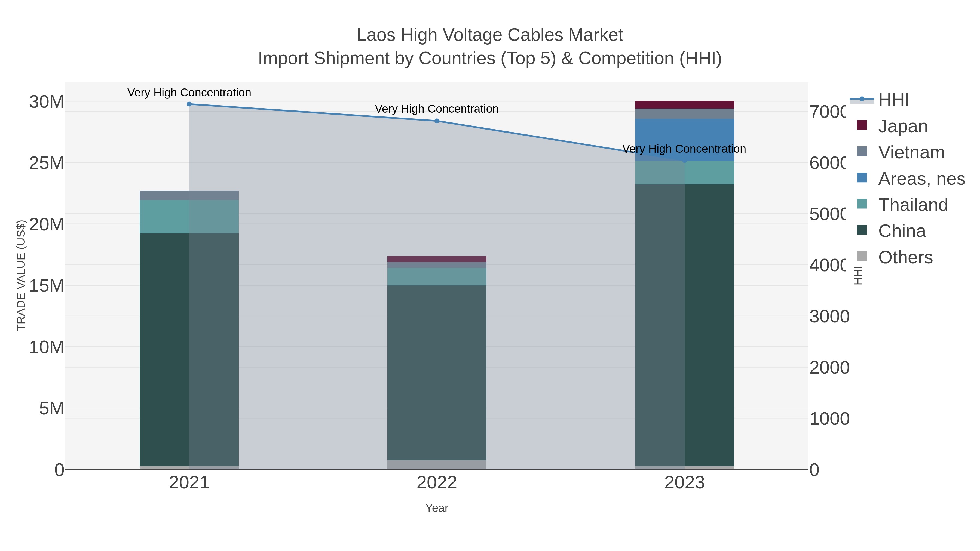Click the China segment of the 2021 bar

click(x=189, y=350)
